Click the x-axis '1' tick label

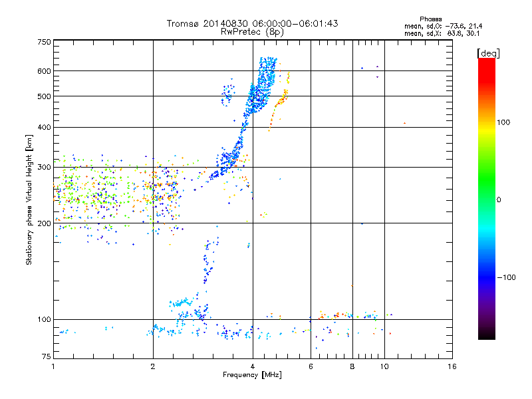[53, 366]
